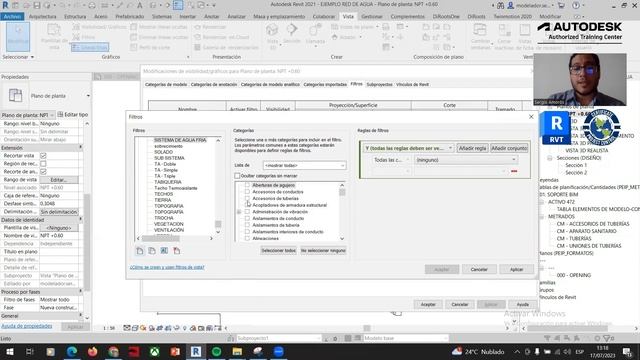Click the Windows Start button
Image resolution: width=640 pixels, height=360 pixels.
click(9, 351)
